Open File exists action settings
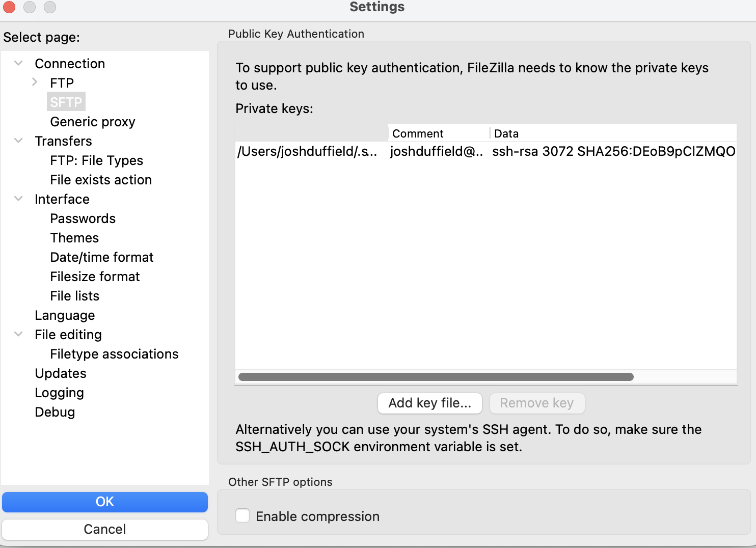This screenshot has width=756, height=548. (x=101, y=180)
